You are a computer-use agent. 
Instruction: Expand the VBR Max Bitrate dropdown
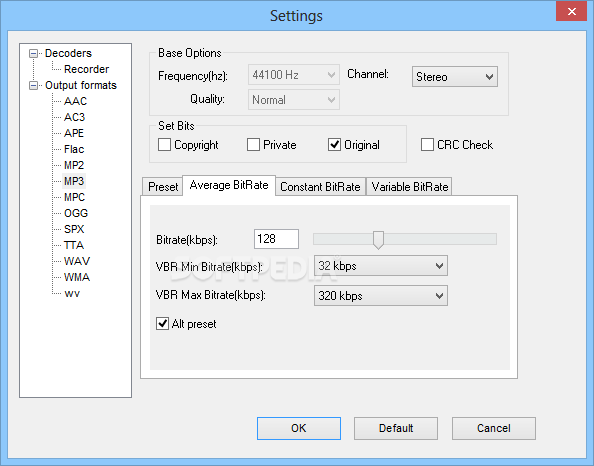tap(381, 296)
